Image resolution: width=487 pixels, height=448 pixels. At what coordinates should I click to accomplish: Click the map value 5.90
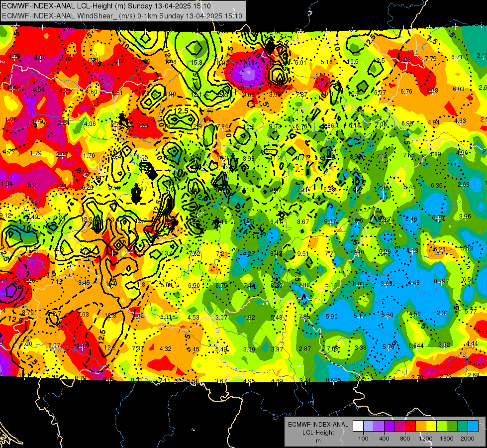[331, 316]
